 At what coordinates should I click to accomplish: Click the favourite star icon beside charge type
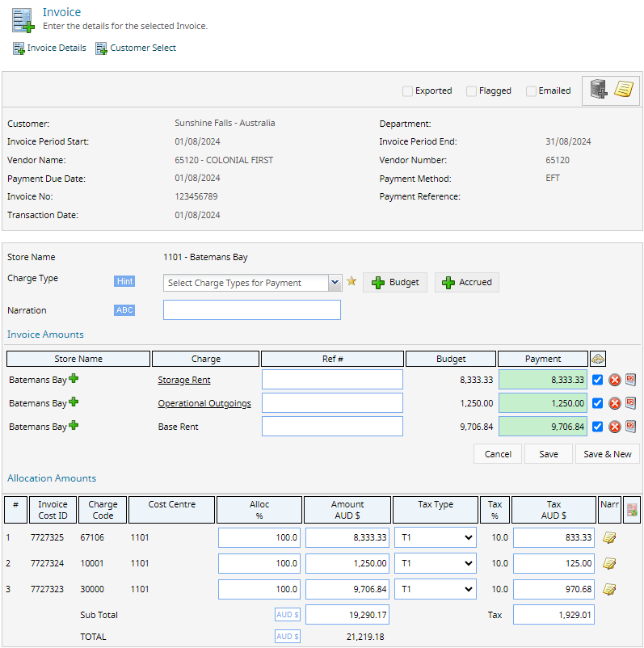tap(351, 281)
